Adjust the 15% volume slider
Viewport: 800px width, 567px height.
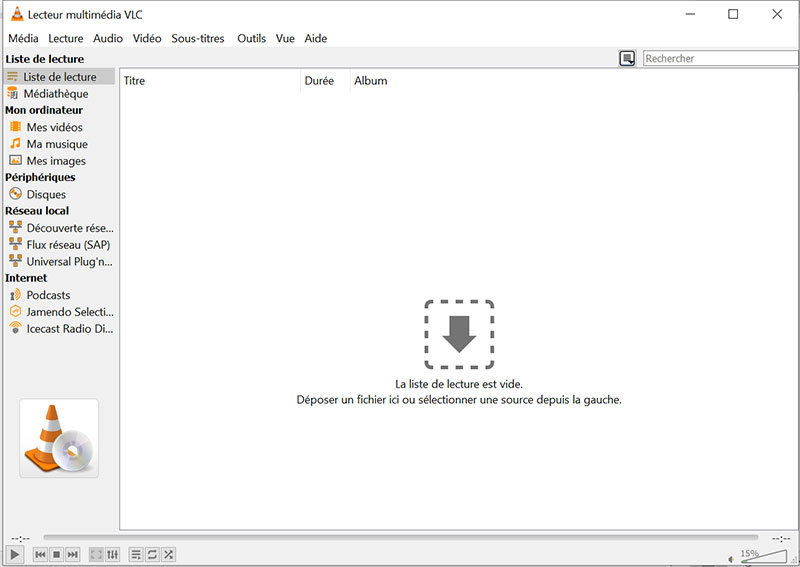tap(764, 556)
